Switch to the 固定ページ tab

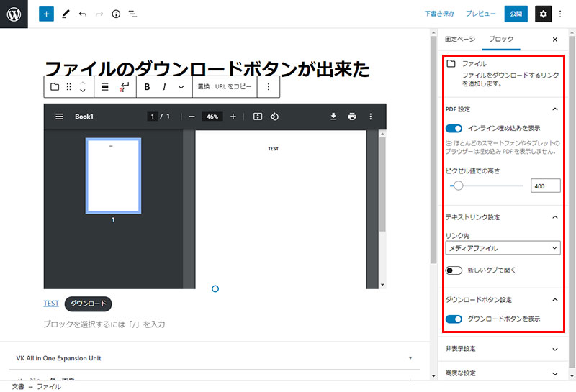(x=460, y=39)
